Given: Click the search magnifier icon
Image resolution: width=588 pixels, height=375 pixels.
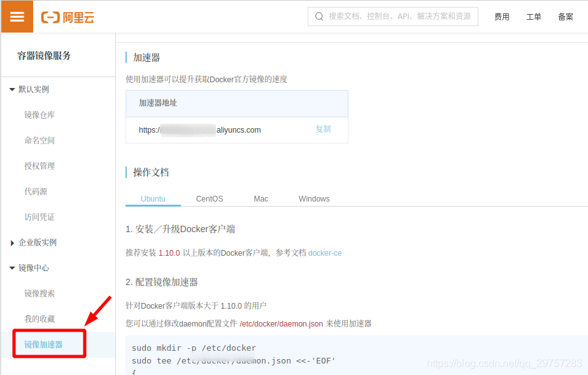Looking at the screenshot, I should [x=319, y=17].
